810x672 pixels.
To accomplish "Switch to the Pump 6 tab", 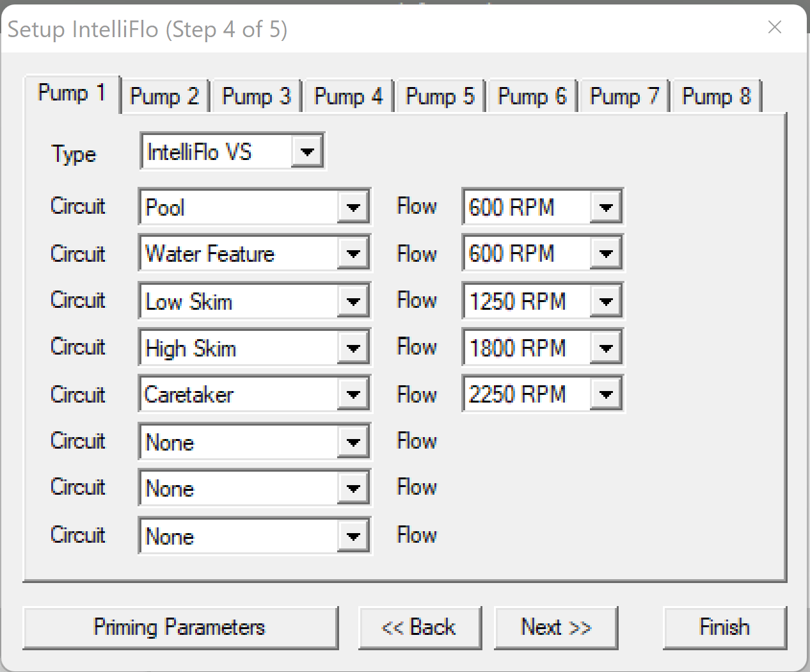I will 532,96.
